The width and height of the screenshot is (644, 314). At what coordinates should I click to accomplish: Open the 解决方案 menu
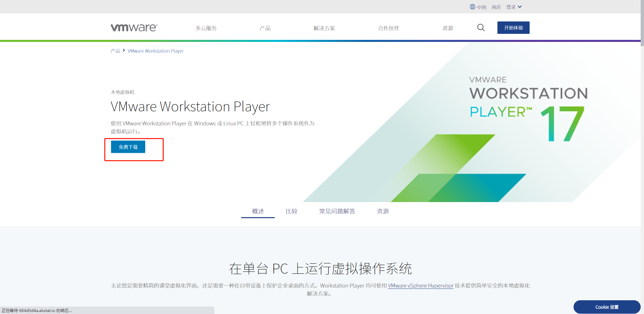click(324, 28)
